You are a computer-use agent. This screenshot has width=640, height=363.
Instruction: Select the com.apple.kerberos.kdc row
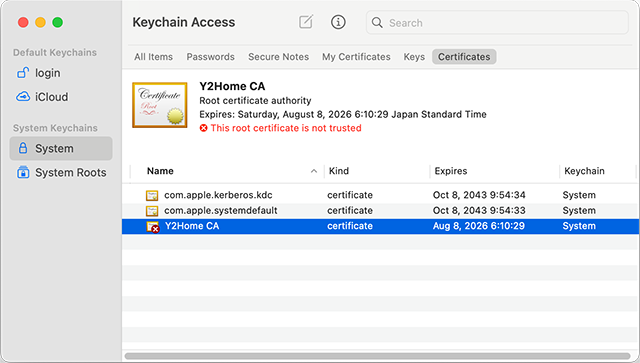pos(380,195)
